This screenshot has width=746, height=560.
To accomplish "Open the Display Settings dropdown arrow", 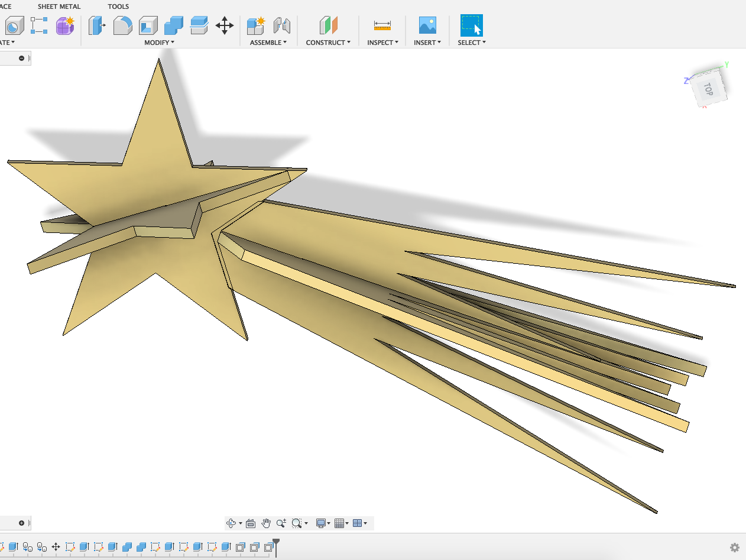I will 330,524.
